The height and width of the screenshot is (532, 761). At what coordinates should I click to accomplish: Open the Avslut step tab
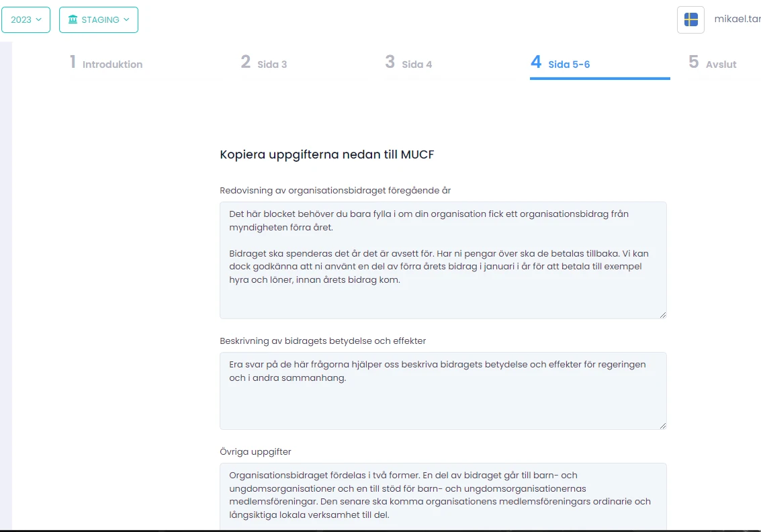point(721,64)
